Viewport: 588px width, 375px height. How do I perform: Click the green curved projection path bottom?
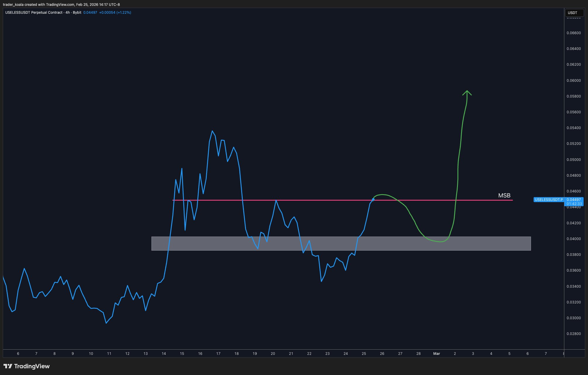tap(440, 242)
